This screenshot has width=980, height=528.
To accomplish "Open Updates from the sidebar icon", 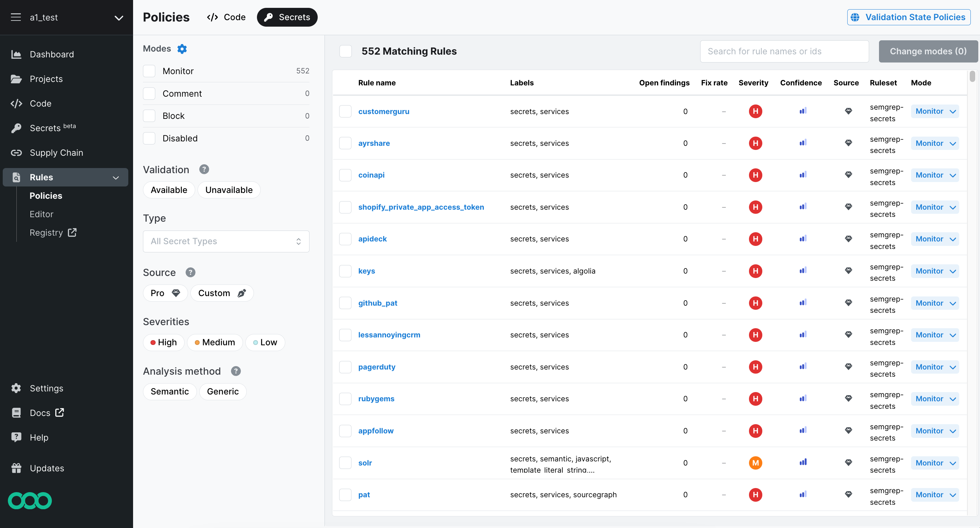I will pyautogui.click(x=17, y=468).
